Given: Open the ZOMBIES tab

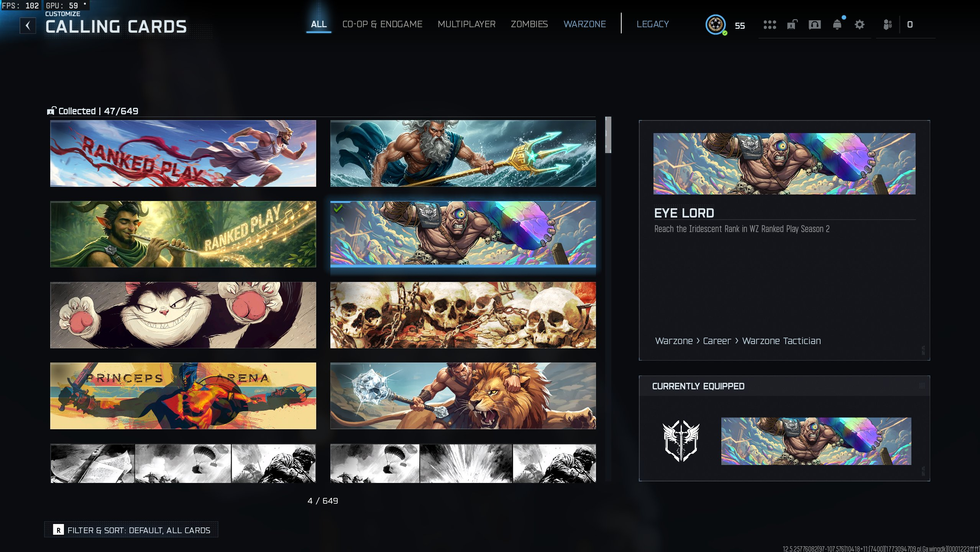Looking at the screenshot, I should pyautogui.click(x=529, y=24).
